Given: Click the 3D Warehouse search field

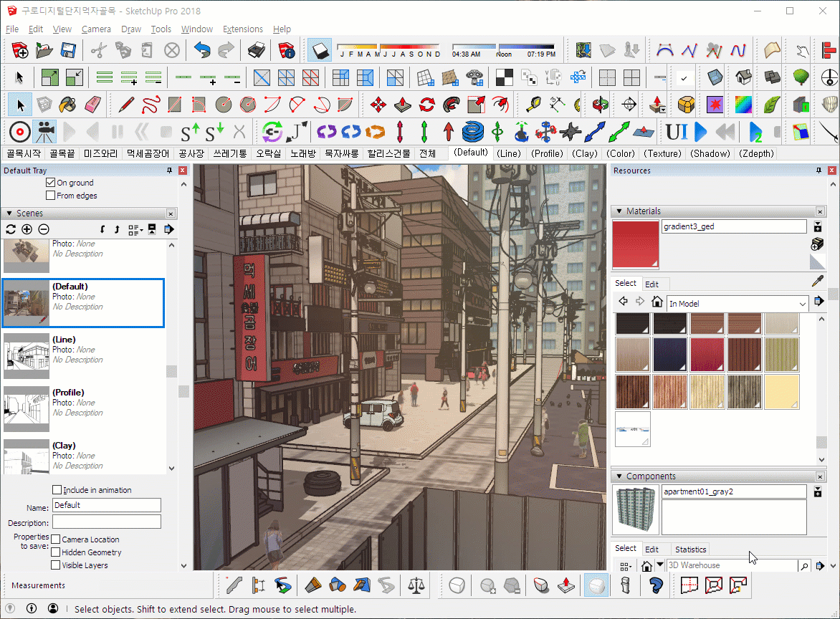Looking at the screenshot, I should [x=731, y=565].
